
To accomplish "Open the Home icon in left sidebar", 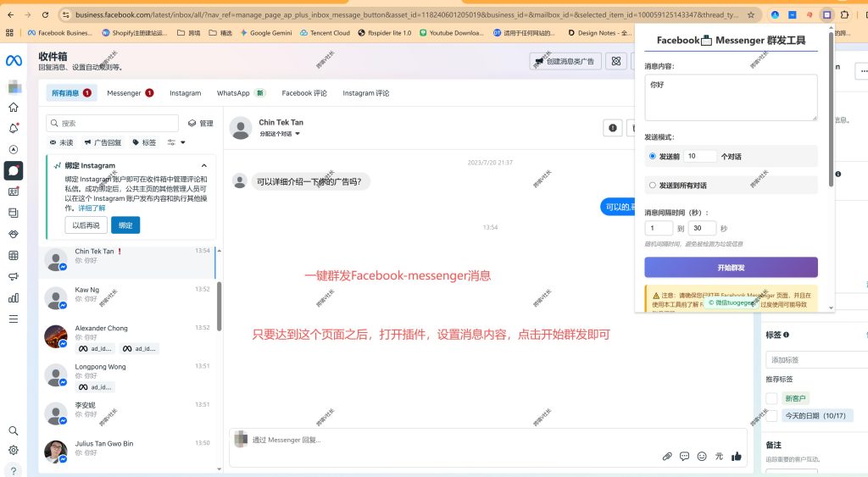I will tap(14, 108).
